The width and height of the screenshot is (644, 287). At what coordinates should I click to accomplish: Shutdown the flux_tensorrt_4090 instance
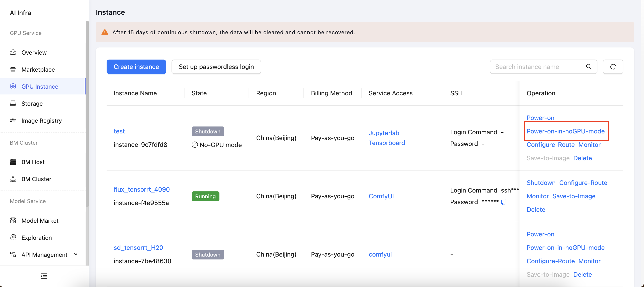coord(541,182)
